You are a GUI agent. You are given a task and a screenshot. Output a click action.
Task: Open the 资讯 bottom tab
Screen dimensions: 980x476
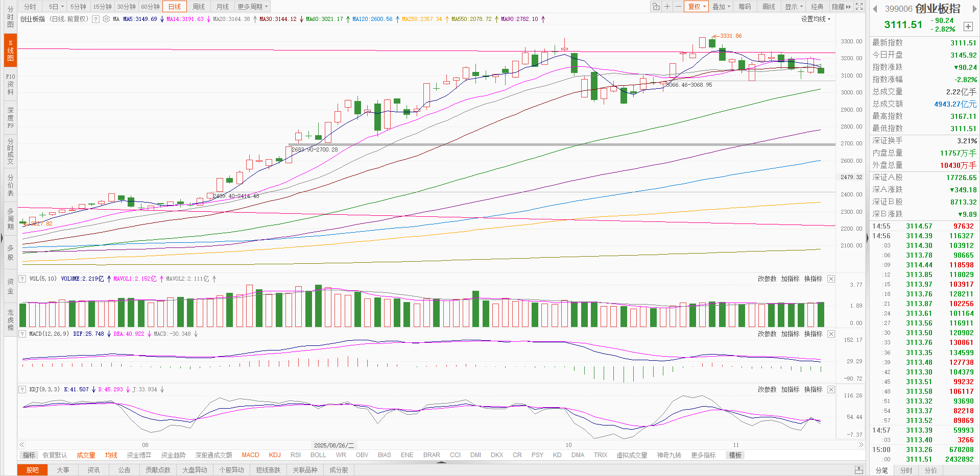point(93,470)
